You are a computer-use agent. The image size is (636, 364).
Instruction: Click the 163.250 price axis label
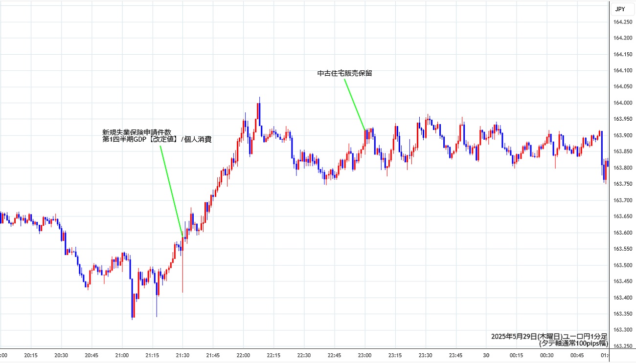point(622,346)
